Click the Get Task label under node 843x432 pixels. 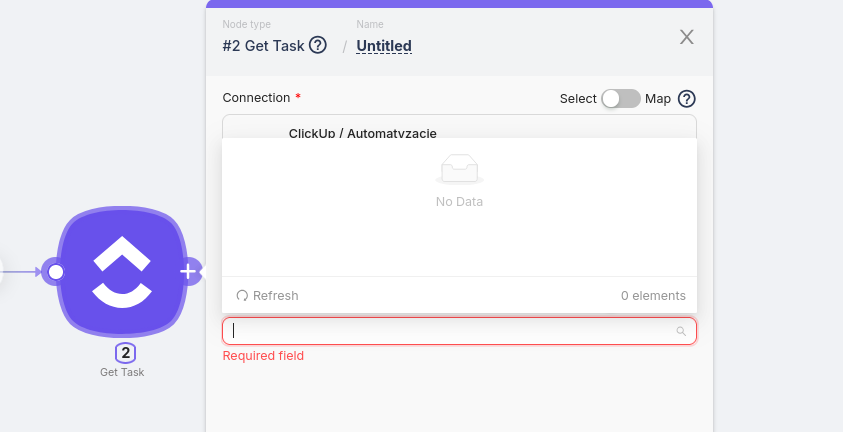(x=122, y=372)
